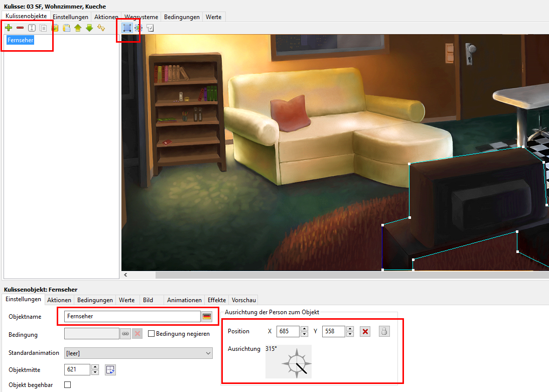This screenshot has width=549, height=392.
Task: Select Fernseher in the object list
Action: click(20, 40)
